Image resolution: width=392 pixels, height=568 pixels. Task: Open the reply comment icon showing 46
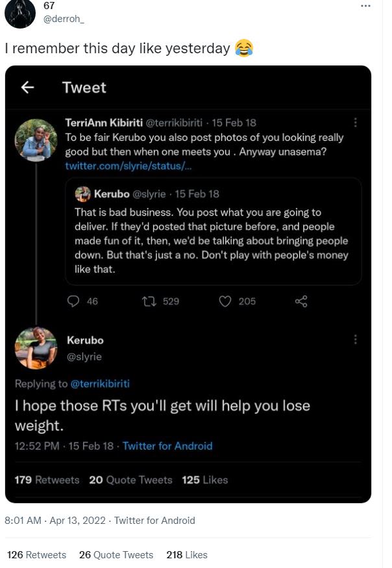click(74, 301)
